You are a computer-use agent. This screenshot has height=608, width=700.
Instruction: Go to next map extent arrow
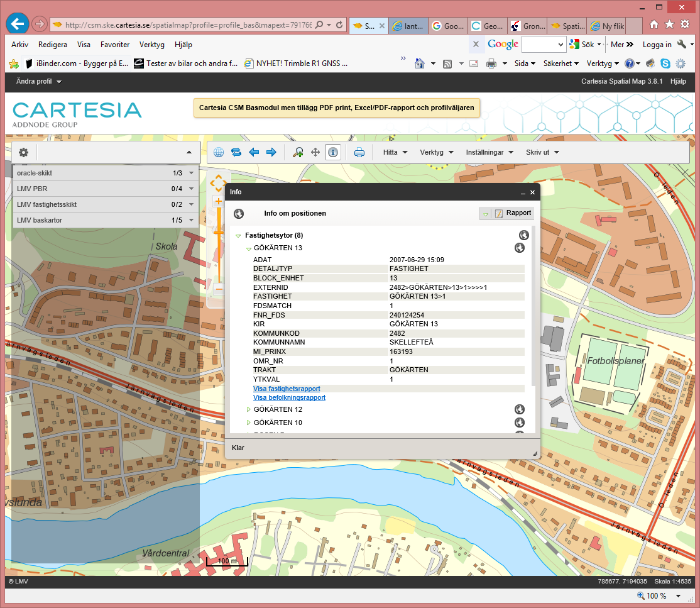click(x=271, y=152)
